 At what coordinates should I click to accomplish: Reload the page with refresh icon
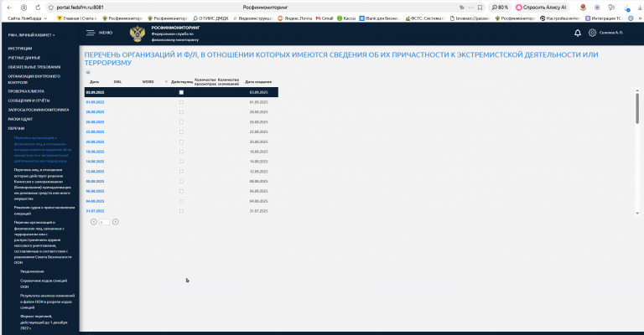pyautogui.click(x=38, y=8)
